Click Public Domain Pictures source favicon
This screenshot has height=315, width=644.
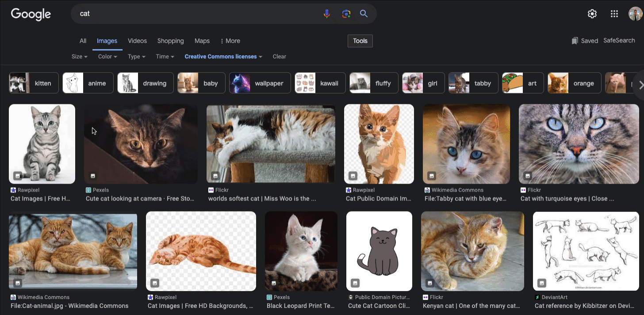(351, 297)
